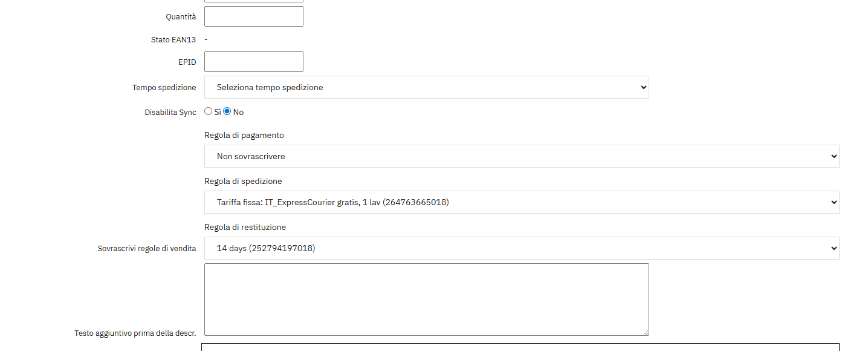
Task: Click the Tempo spedizione label
Action: point(164,88)
